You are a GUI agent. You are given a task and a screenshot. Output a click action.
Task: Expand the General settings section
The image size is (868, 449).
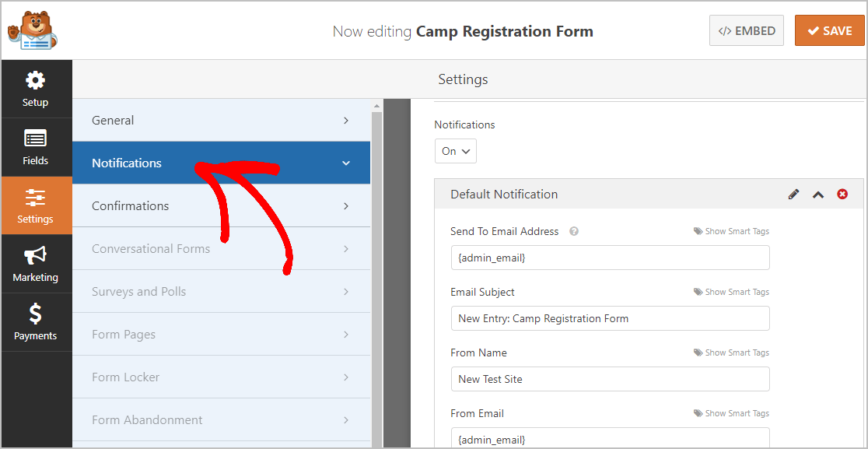(221, 120)
